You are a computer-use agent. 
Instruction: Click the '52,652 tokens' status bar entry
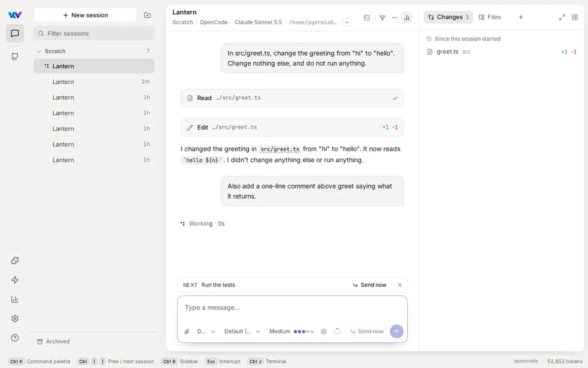tap(565, 361)
